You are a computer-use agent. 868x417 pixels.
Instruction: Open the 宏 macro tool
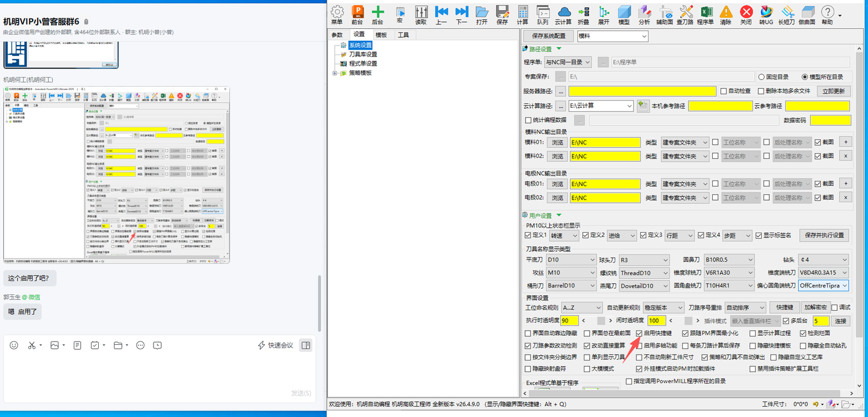pyautogui.click(x=400, y=15)
